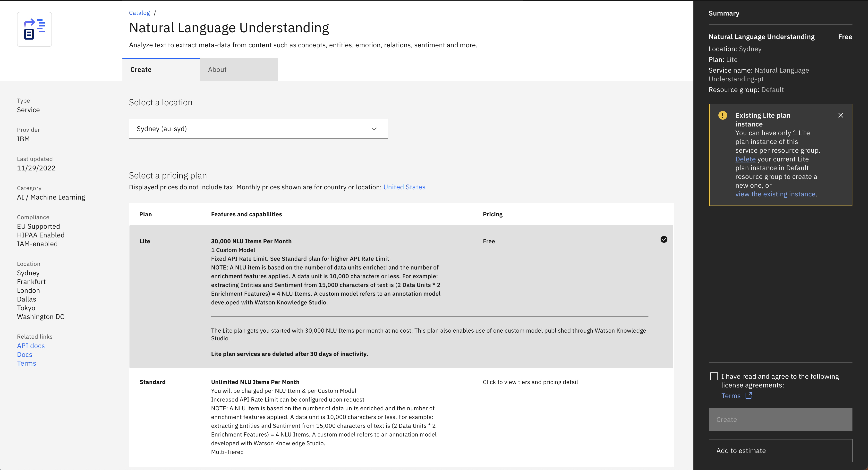Dismiss the Existing Lite plan warning
868x470 pixels.
tap(840, 115)
